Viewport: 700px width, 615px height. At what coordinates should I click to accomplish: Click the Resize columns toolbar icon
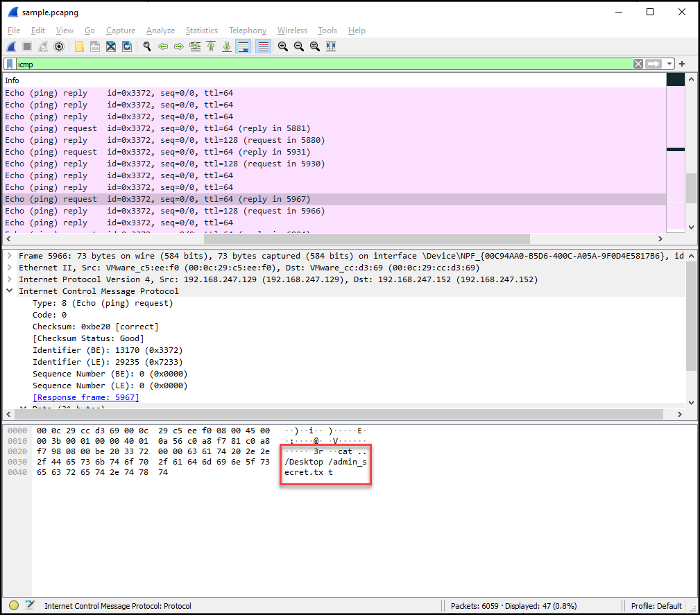[x=331, y=46]
